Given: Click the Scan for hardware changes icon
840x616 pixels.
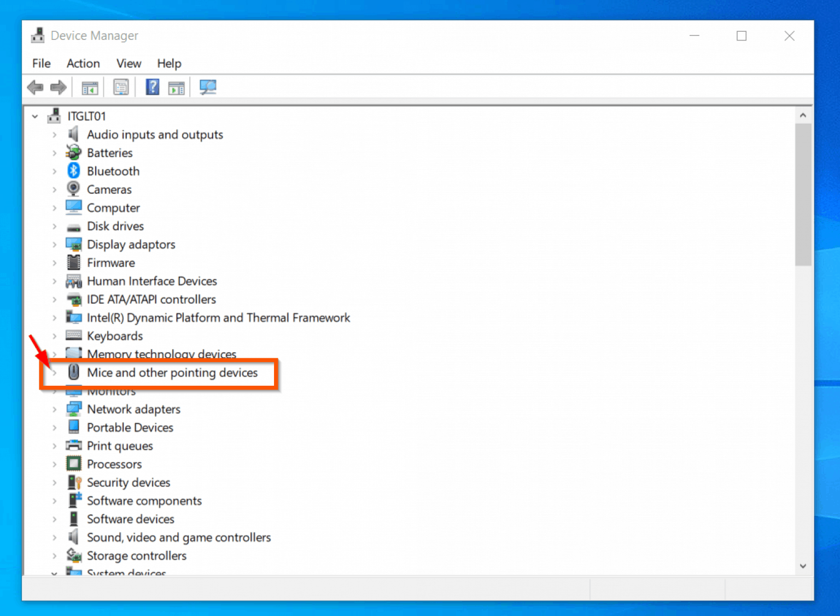Looking at the screenshot, I should click(x=208, y=87).
